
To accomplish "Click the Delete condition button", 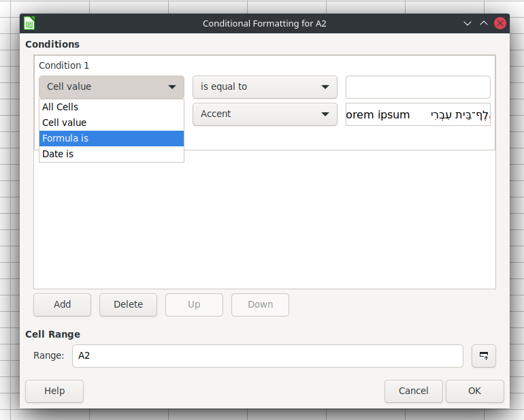I will point(129,305).
